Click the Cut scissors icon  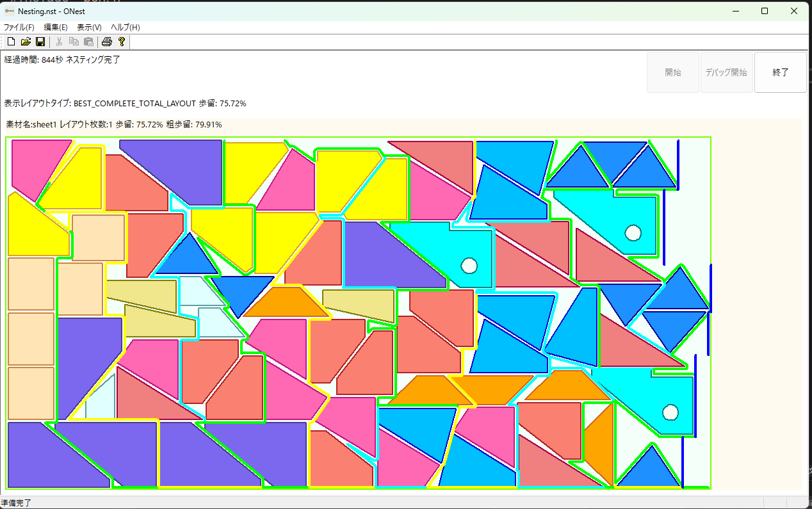point(59,42)
